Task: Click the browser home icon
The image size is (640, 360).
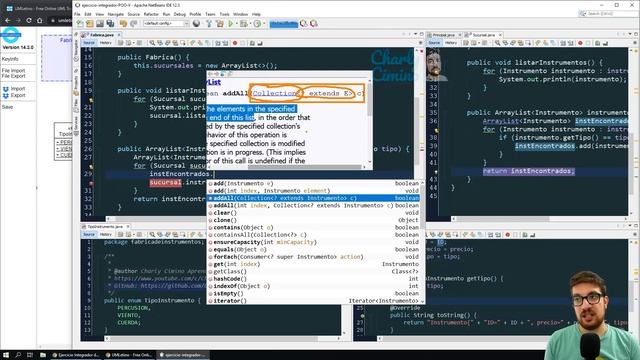Action: [40, 20]
